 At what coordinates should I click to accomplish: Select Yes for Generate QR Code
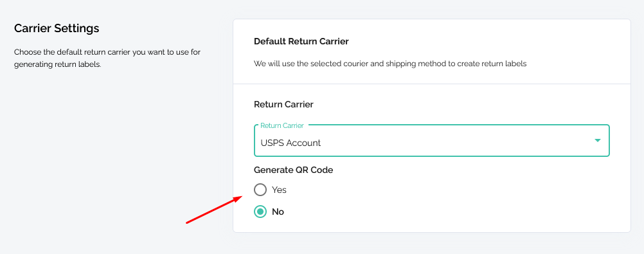pyautogui.click(x=260, y=190)
